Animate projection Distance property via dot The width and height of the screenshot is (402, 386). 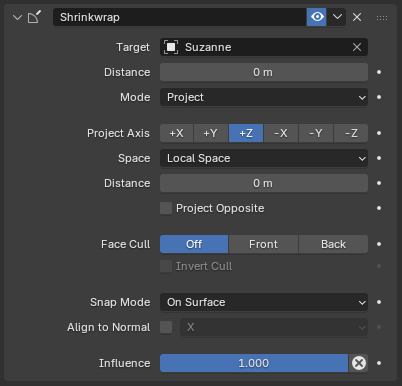pyautogui.click(x=379, y=183)
